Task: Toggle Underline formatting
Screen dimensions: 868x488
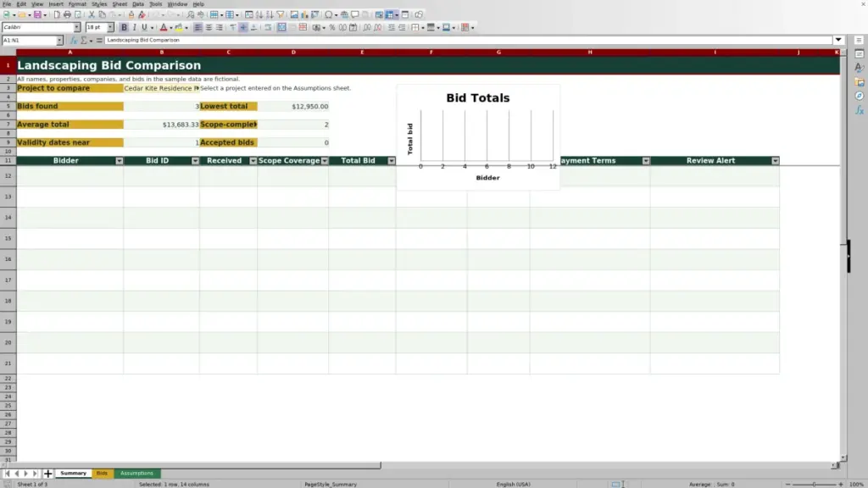Action: point(144,27)
